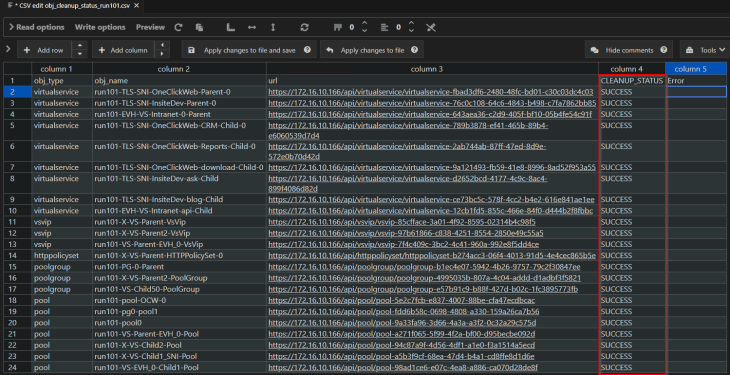
Task: Open help icon for Apply changes to file and save
Action: [307, 50]
